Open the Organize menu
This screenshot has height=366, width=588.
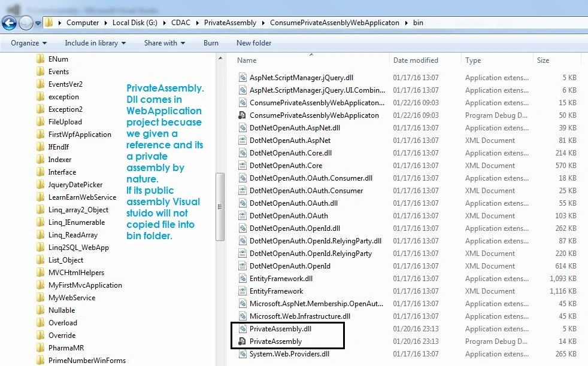[29, 43]
